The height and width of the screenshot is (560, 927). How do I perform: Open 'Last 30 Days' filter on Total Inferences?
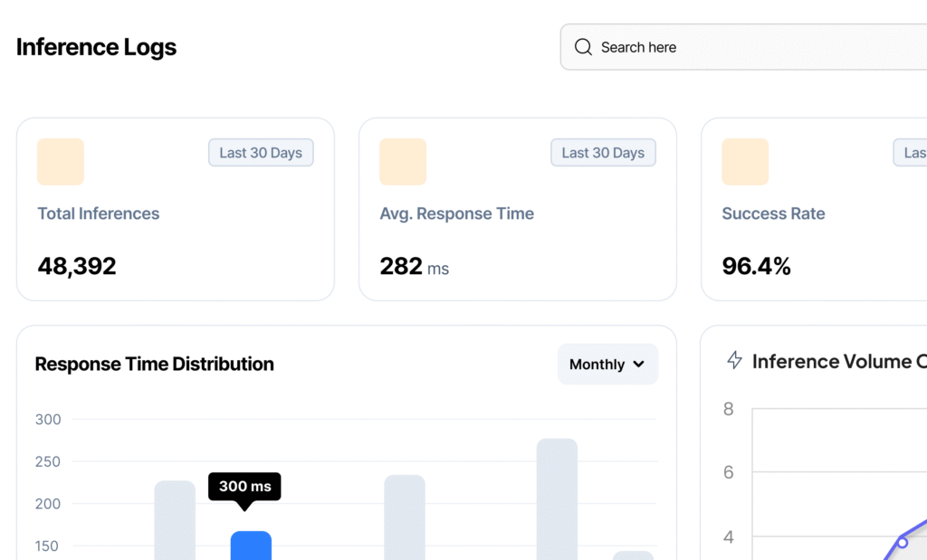pyautogui.click(x=261, y=153)
